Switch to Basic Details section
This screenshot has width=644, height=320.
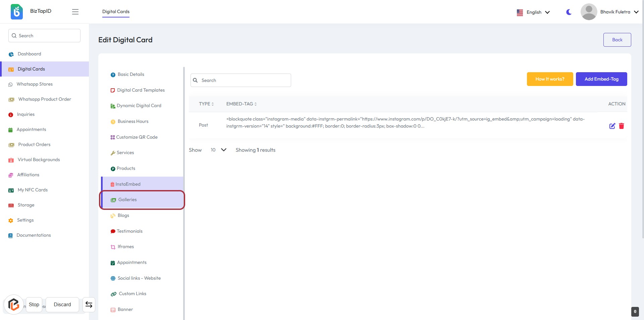tap(131, 75)
